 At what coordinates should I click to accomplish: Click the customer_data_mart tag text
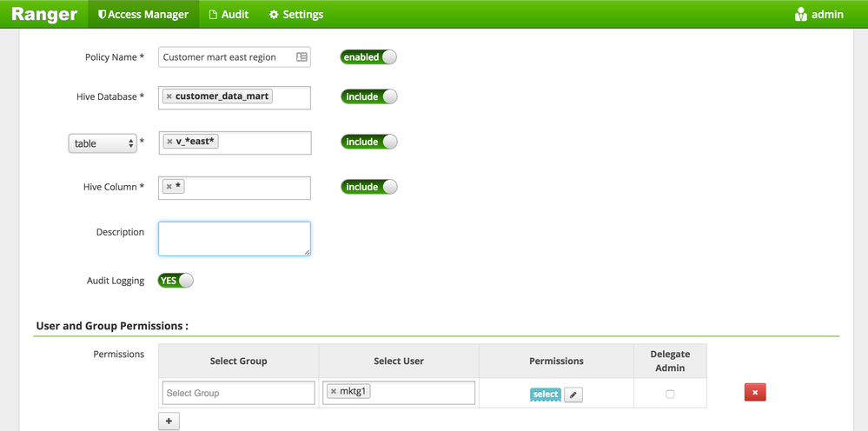click(222, 96)
